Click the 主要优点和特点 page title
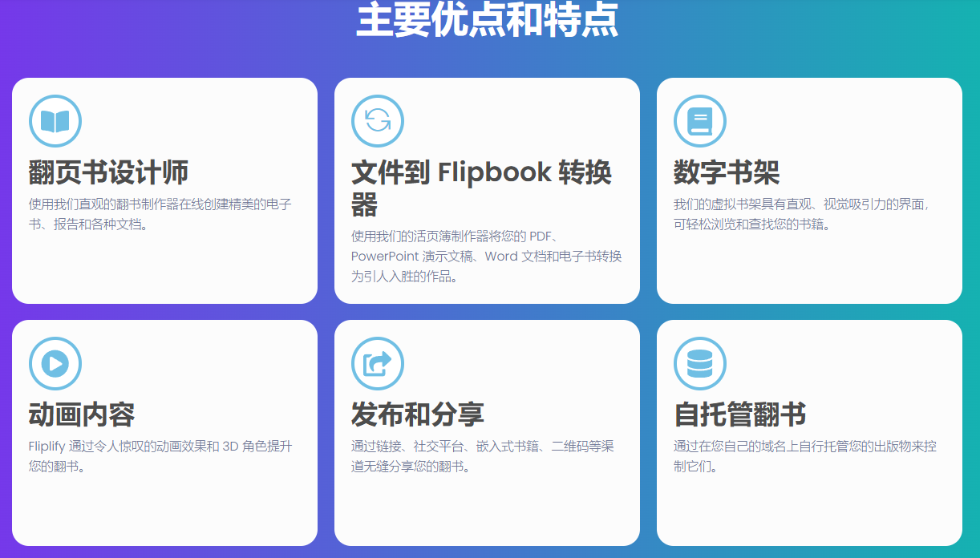Image resolution: width=980 pixels, height=558 pixels. (488, 20)
